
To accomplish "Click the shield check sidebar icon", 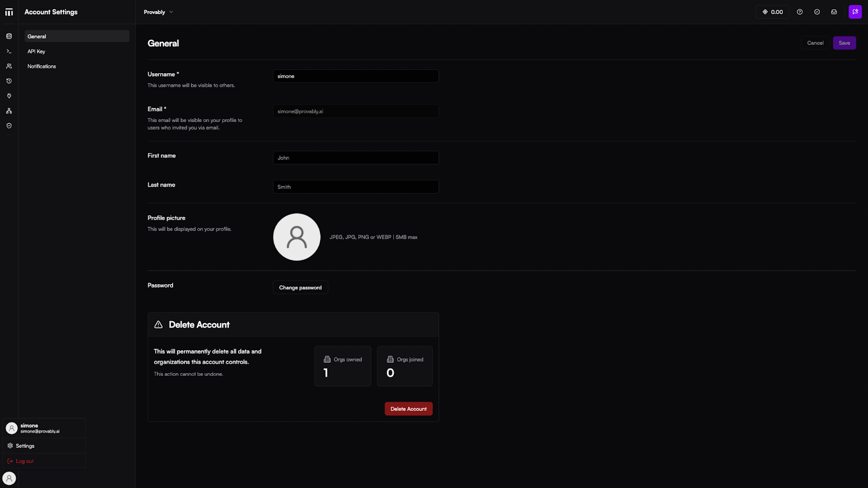I will (x=9, y=126).
